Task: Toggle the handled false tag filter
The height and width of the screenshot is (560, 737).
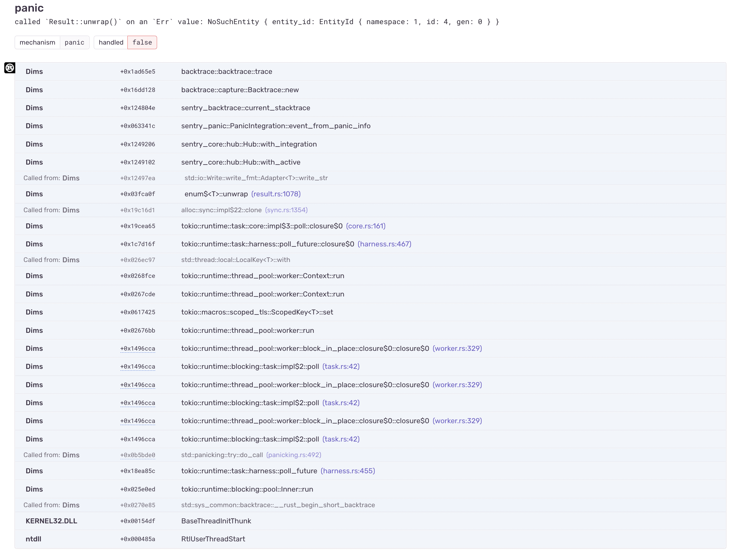Action: pos(142,42)
